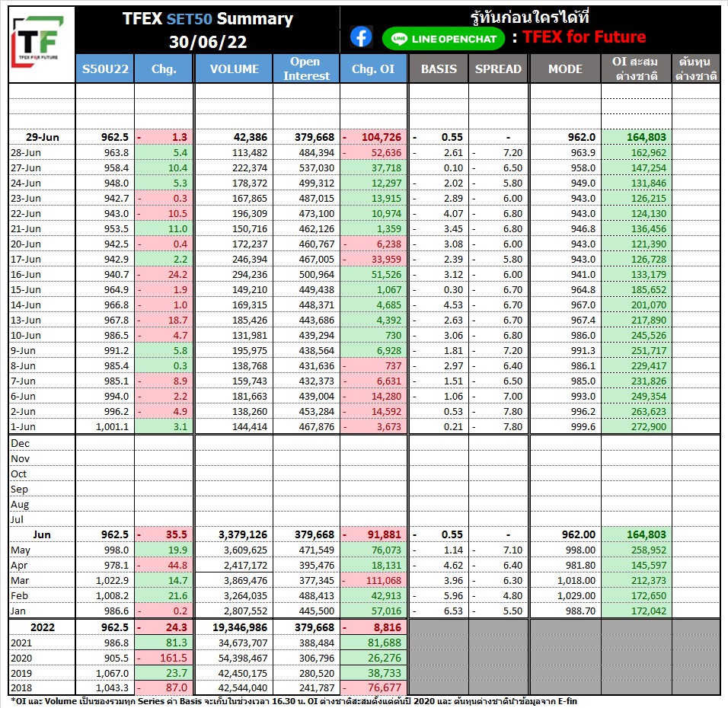Click the TFEX SET50 Summary title
Screen dimensions: 728x708
208,18
